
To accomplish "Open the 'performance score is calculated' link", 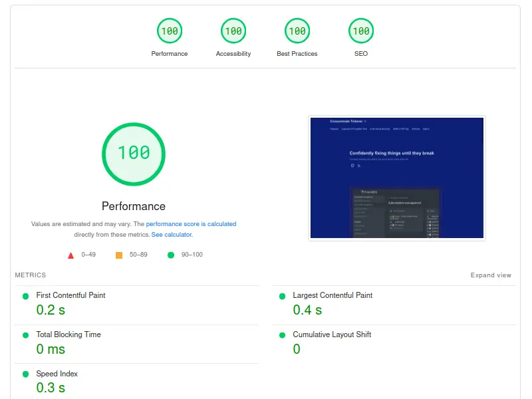I will pyautogui.click(x=191, y=224).
